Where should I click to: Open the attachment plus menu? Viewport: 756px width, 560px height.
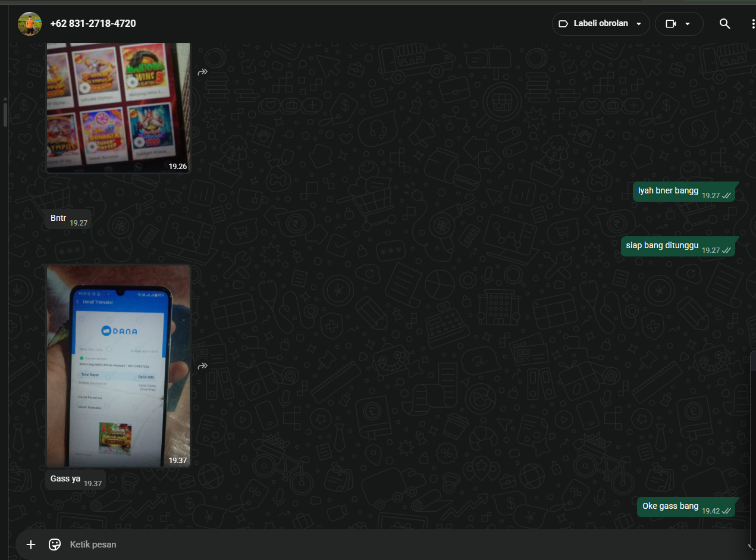31,545
